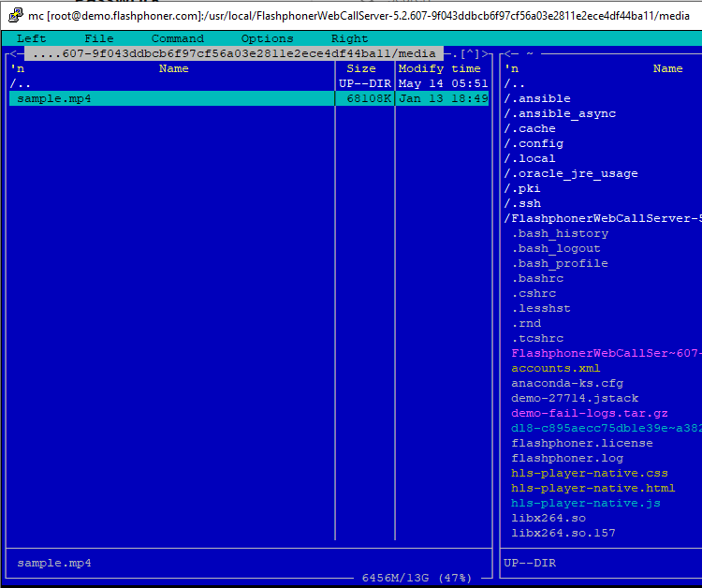Select sample.mp4 in the left panel
702x588 pixels.
point(249,98)
